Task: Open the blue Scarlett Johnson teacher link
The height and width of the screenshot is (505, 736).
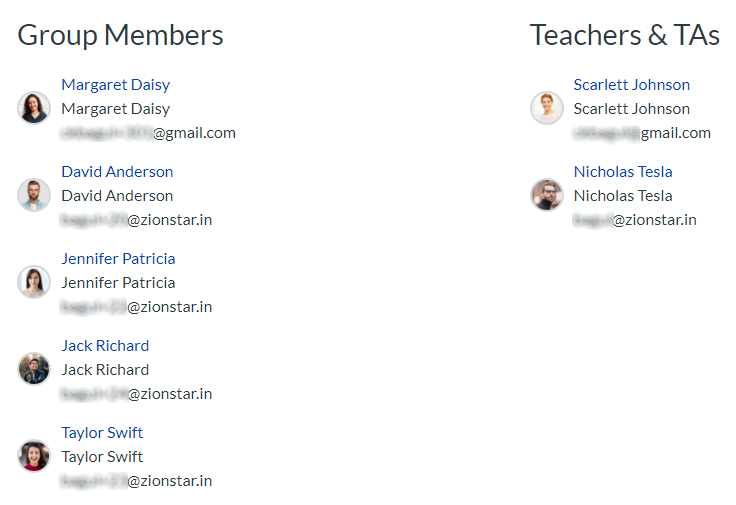Action: click(631, 85)
